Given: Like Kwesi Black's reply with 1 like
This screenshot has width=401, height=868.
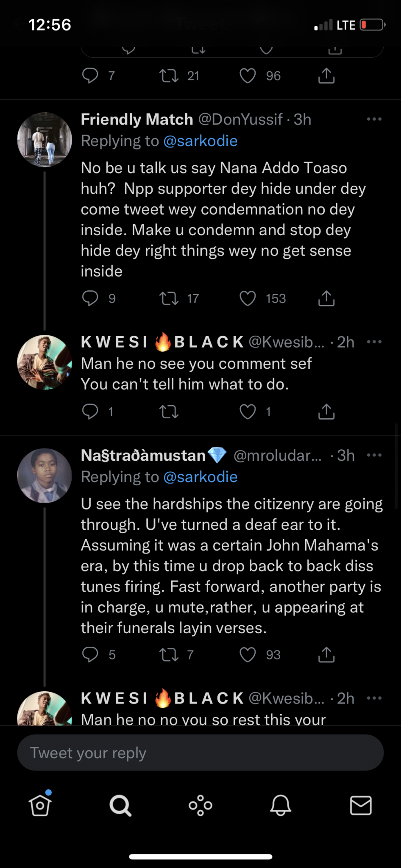Looking at the screenshot, I should [x=248, y=412].
